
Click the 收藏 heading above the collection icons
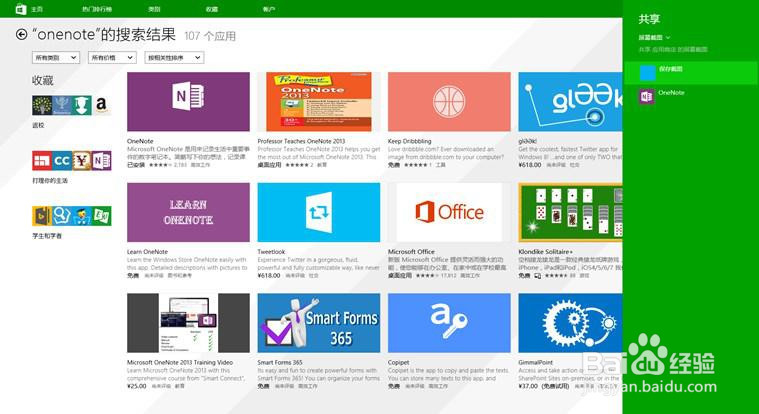(x=43, y=80)
